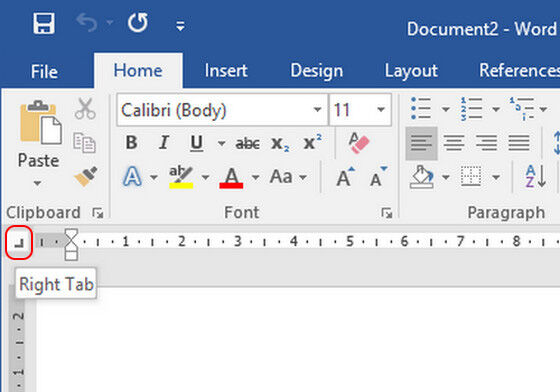This screenshot has height=392, width=560.
Task: Align text left
Action: 421,143
